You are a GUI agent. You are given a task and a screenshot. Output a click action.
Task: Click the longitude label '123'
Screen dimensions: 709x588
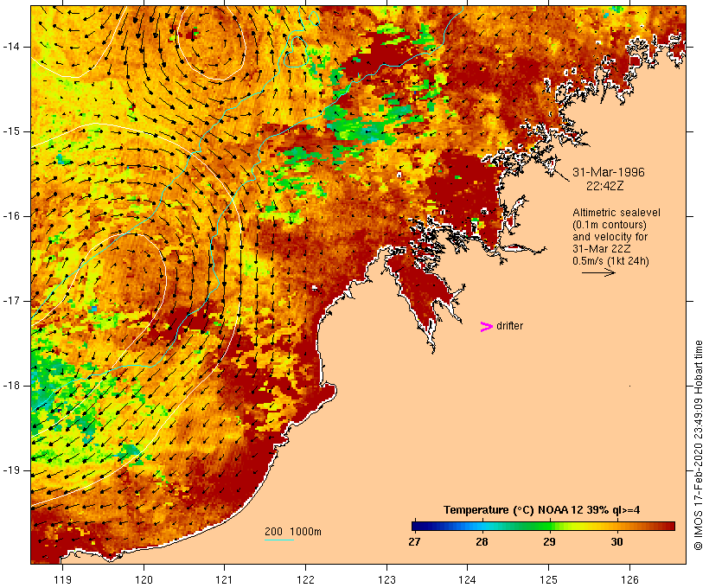click(386, 579)
